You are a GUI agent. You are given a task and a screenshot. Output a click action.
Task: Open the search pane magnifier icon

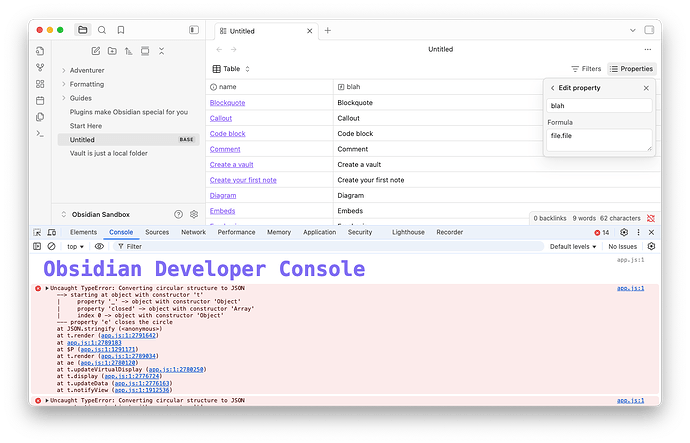click(102, 30)
